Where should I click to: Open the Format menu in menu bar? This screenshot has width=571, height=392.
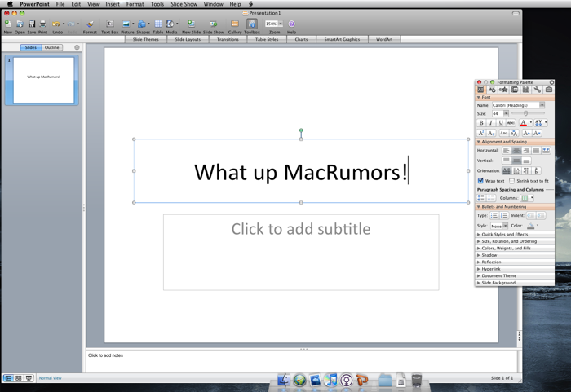coord(135,4)
